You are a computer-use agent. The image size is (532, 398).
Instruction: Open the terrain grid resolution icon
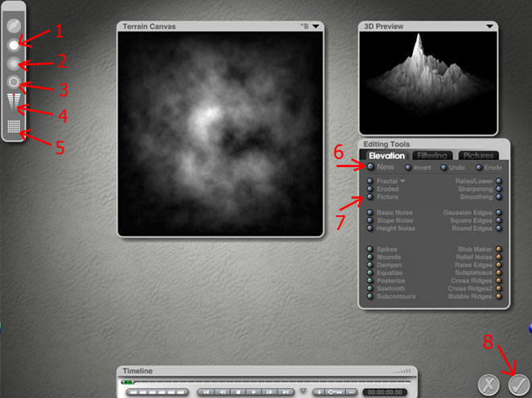click(14, 126)
